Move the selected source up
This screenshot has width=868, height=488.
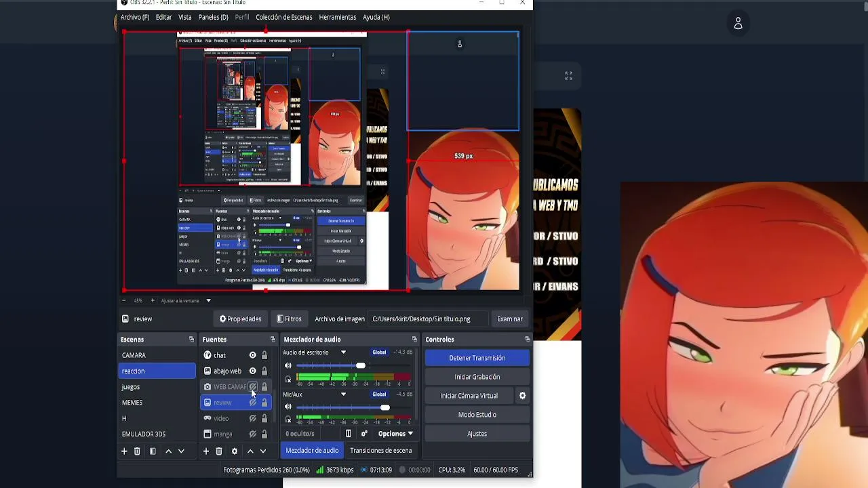250,451
